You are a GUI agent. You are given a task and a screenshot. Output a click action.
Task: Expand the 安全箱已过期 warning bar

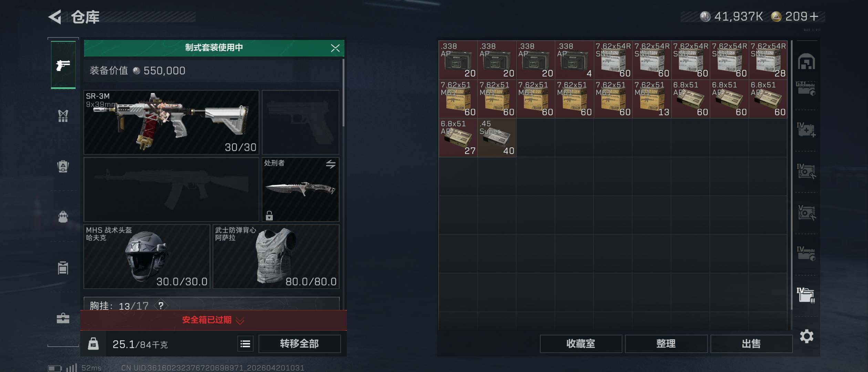coord(214,320)
